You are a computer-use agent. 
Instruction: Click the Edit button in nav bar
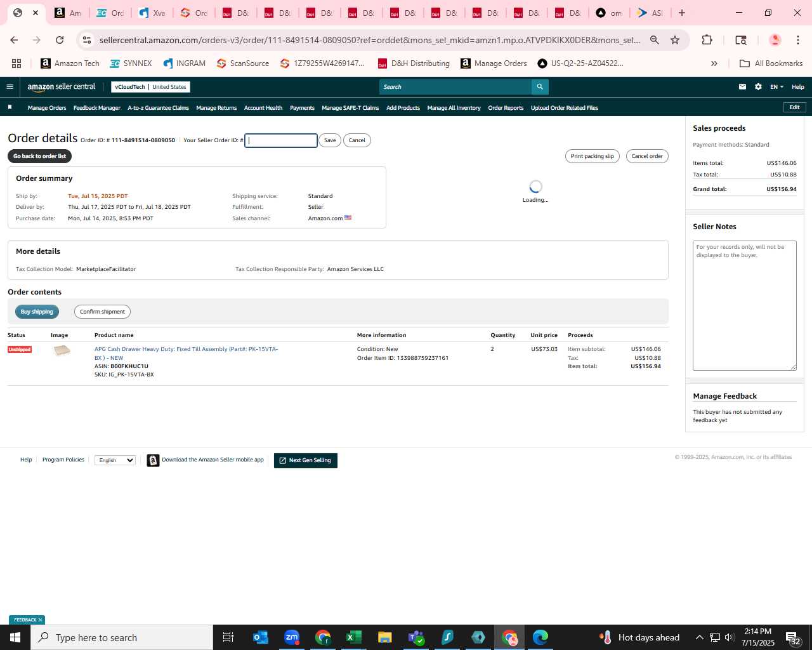coord(794,107)
